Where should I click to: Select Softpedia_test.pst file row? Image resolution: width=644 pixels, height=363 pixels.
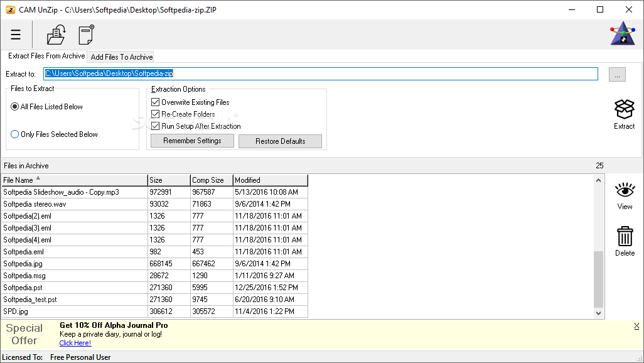[x=155, y=300]
